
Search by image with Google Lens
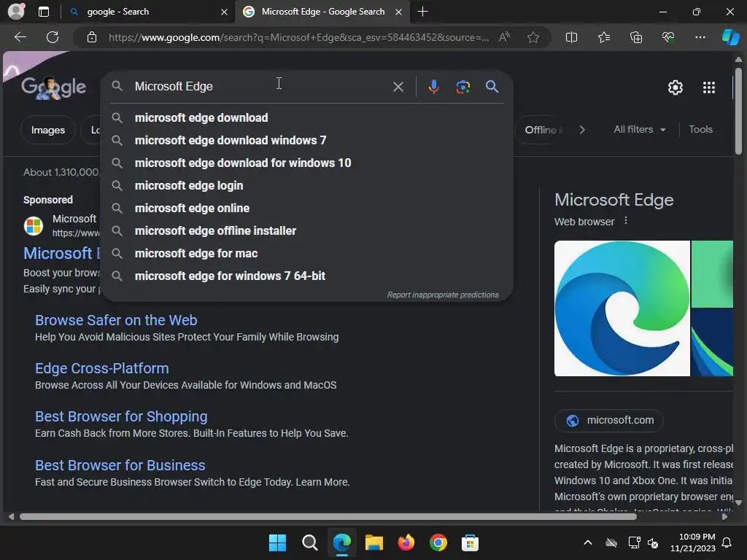point(462,87)
